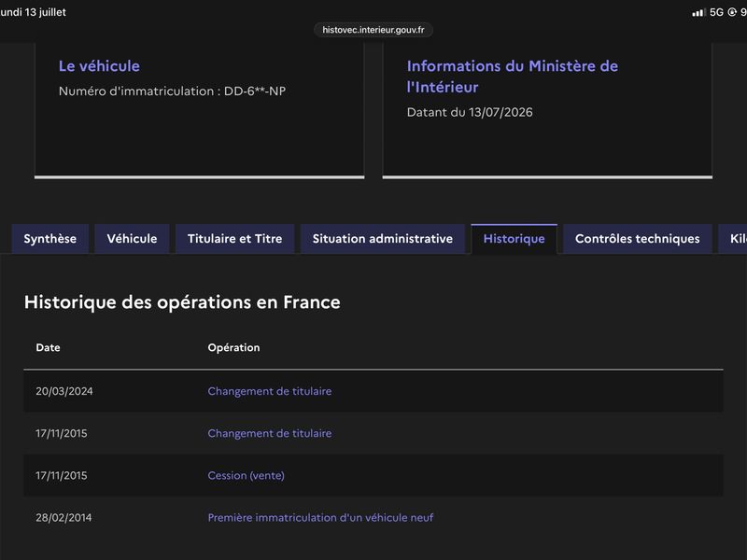Click the date 20/03/2024
Screen dimensions: 747x560
(x=64, y=391)
